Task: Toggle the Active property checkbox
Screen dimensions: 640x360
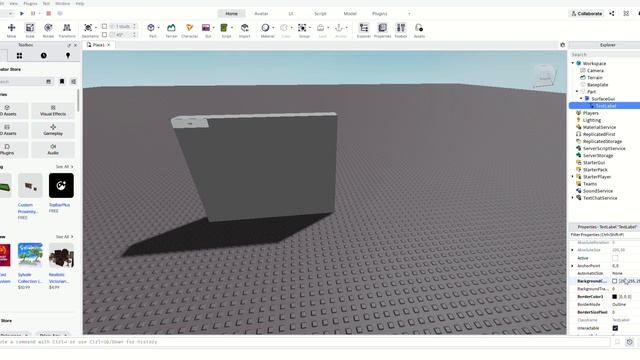Action: pos(615,258)
